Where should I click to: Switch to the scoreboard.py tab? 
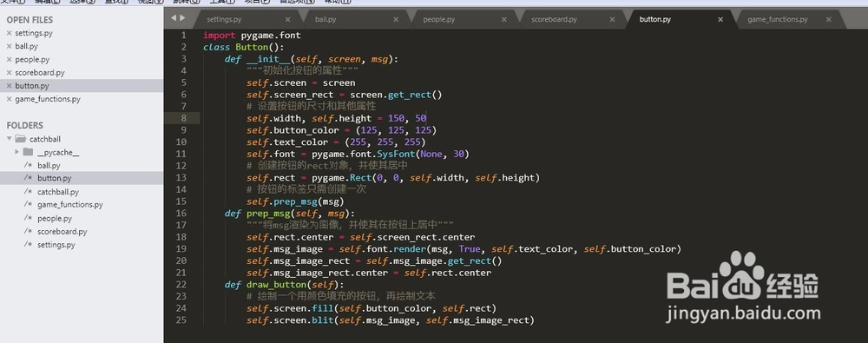pos(554,19)
